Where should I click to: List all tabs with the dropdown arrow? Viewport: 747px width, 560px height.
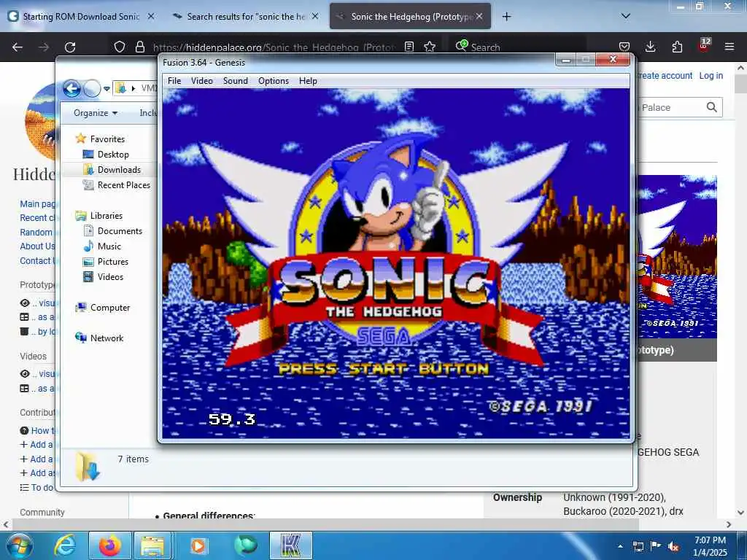pos(626,16)
